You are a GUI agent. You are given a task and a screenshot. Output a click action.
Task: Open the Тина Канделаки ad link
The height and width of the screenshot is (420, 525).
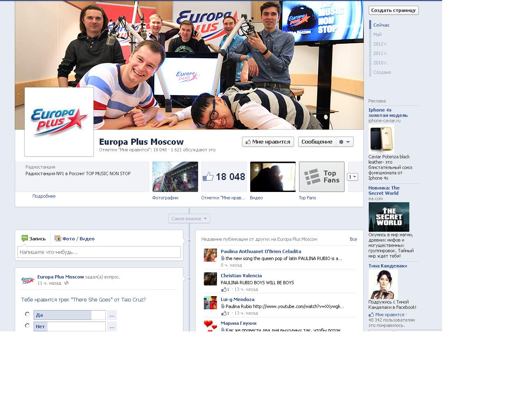click(388, 266)
